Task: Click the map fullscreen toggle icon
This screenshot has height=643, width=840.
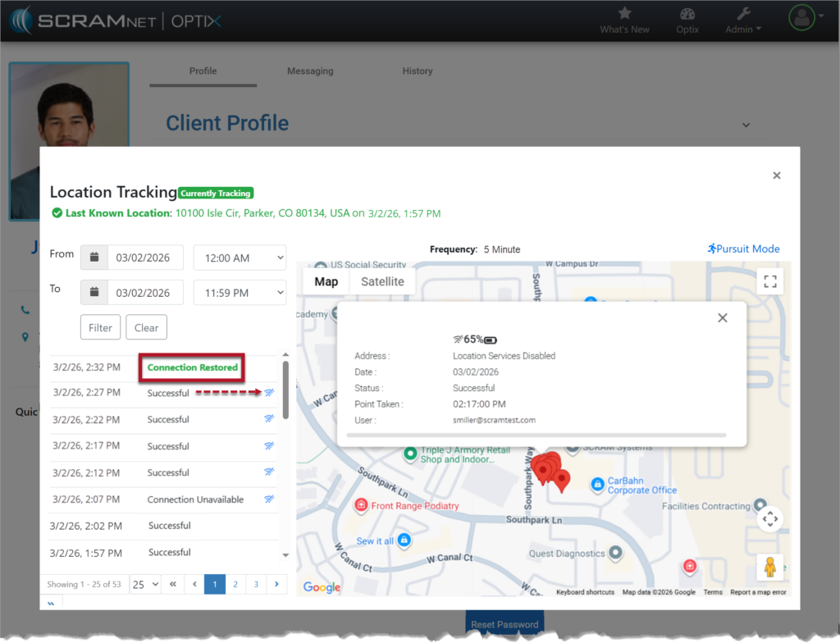Action: (x=769, y=281)
